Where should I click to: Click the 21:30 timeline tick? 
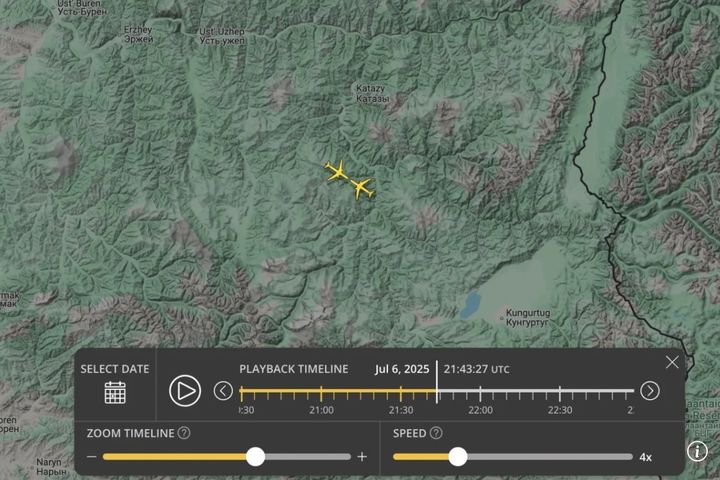tap(401, 392)
